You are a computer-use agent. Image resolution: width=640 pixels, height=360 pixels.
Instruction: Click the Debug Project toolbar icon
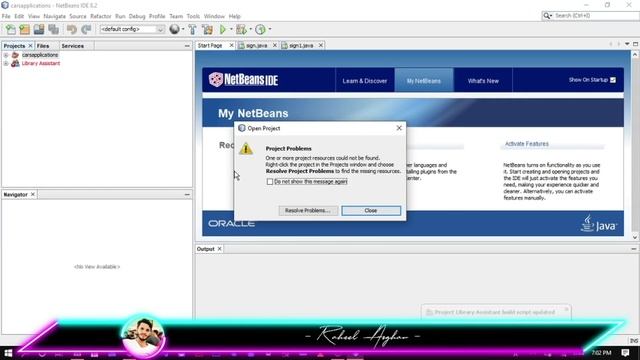coord(241,29)
